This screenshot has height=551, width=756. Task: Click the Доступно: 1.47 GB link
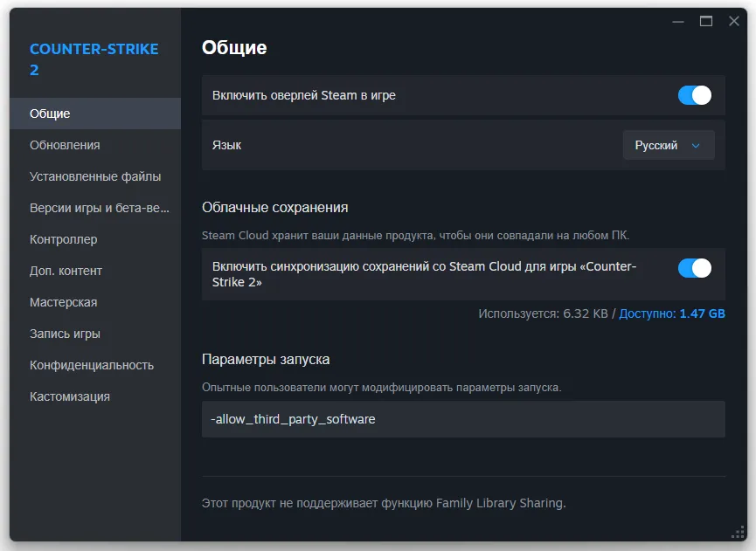671,313
